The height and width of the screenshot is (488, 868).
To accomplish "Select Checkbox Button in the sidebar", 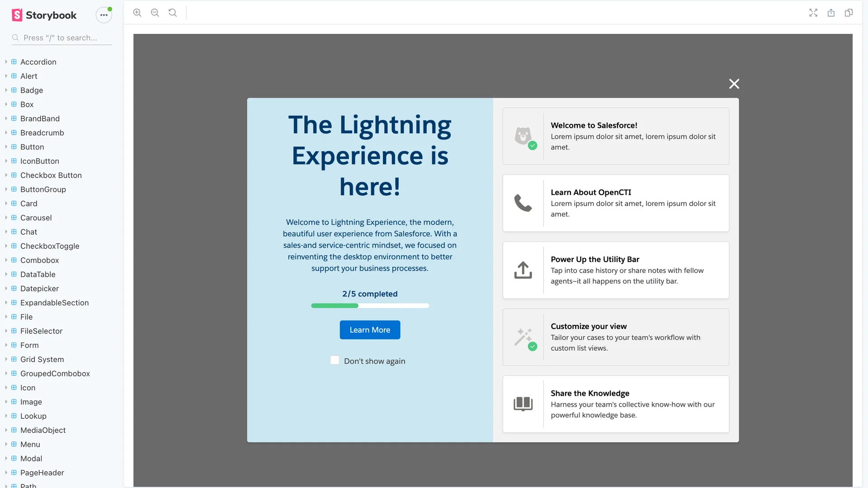I will pyautogui.click(x=51, y=175).
